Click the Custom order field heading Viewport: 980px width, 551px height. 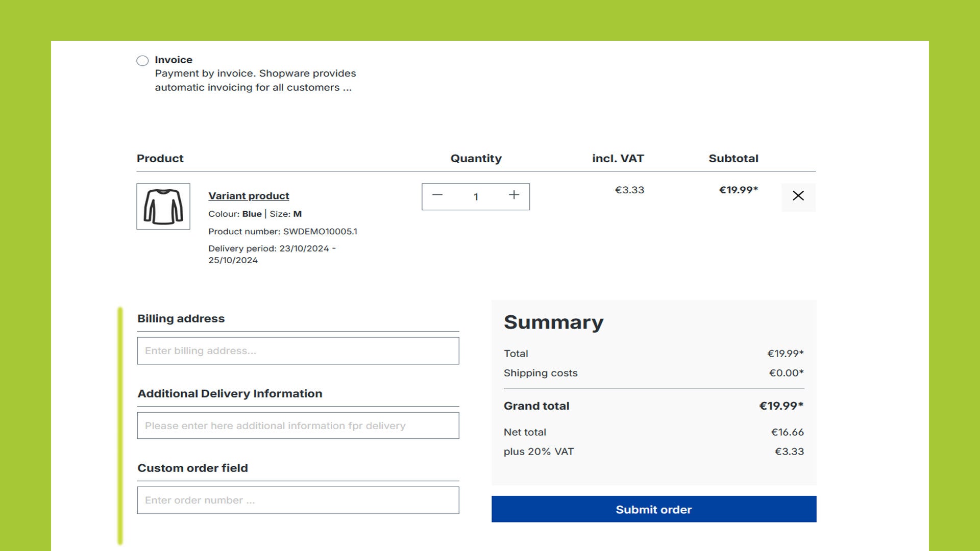pyautogui.click(x=192, y=468)
